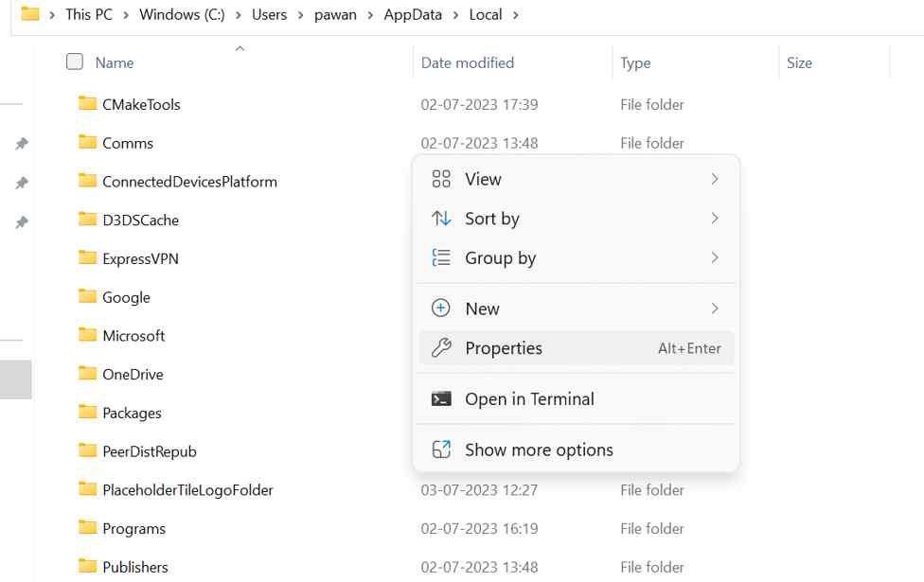Viewport: 924px width, 582px height.
Task: Expand the View submenu arrow
Action: point(715,180)
